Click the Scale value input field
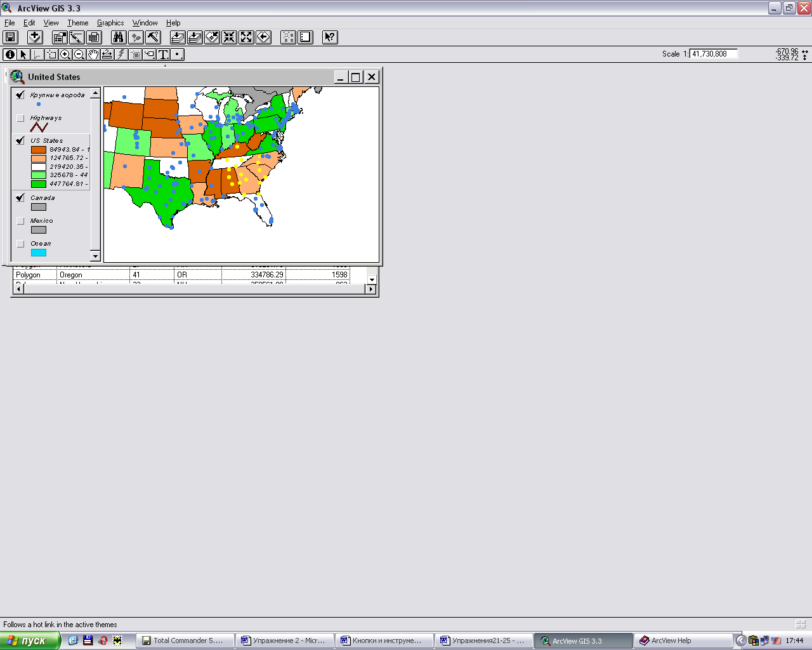The height and width of the screenshot is (650, 812). 714,54
